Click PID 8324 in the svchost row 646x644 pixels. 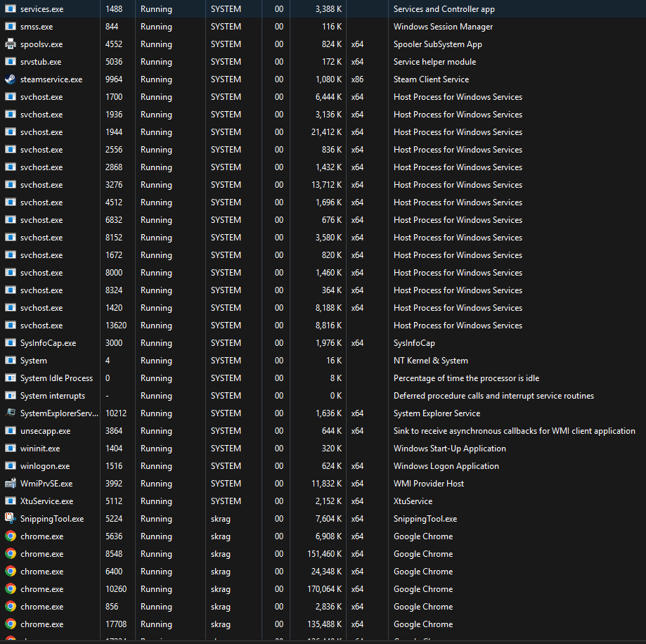tap(114, 290)
